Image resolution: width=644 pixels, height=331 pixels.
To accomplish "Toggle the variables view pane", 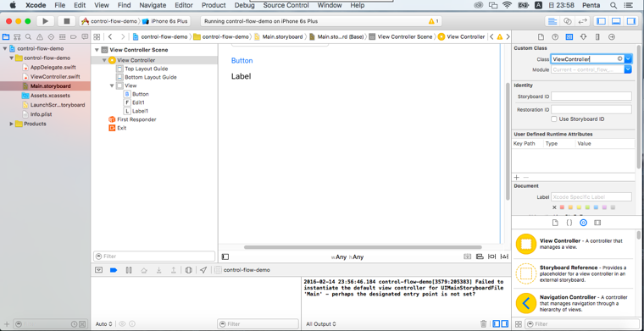I will (x=497, y=323).
